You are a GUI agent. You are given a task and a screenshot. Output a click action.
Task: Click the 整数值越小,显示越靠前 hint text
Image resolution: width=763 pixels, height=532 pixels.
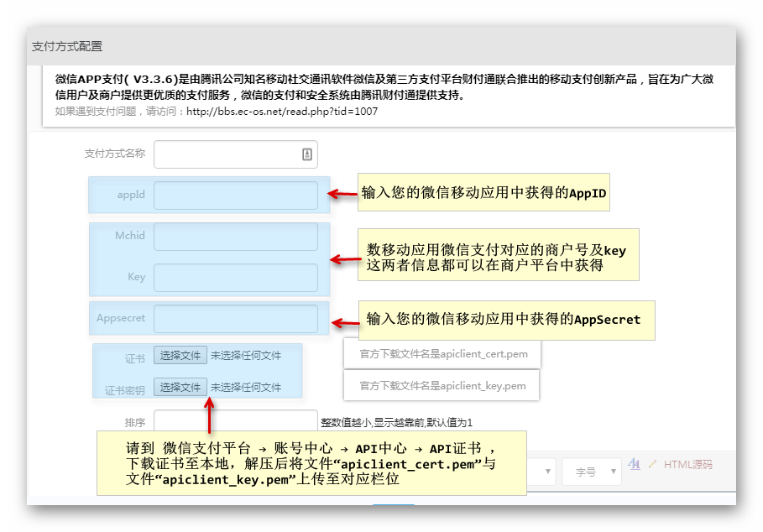396,423
